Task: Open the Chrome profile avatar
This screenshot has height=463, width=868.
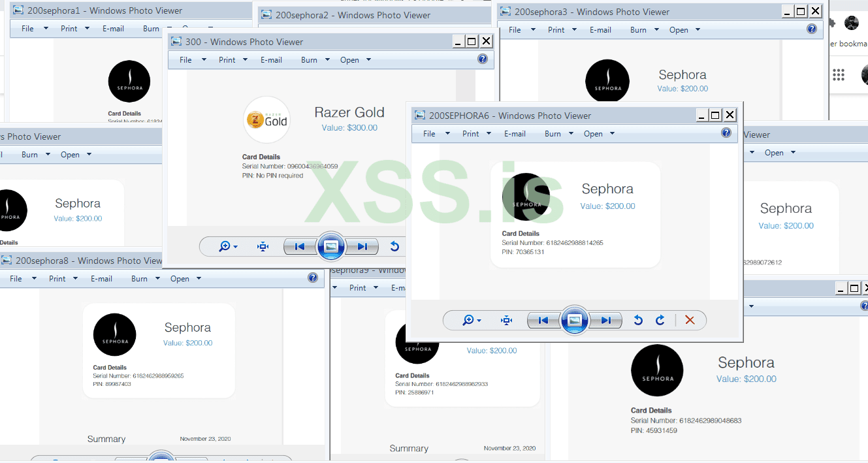Action: pos(852,23)
